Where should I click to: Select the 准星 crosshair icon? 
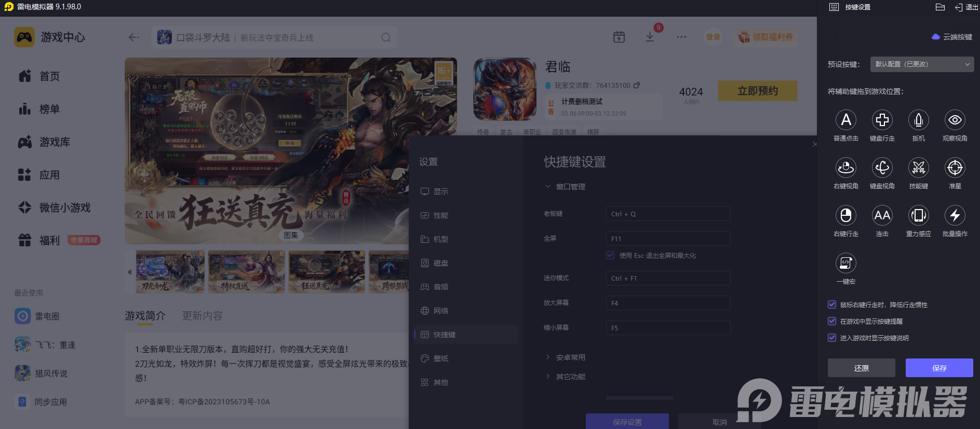(x=955, y=168)
